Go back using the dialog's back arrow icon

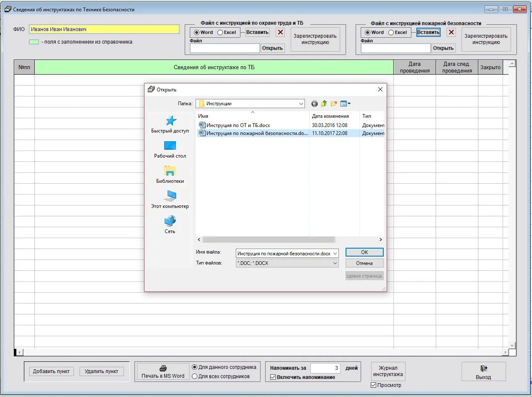pyautogui.click(x=315, y=104)
